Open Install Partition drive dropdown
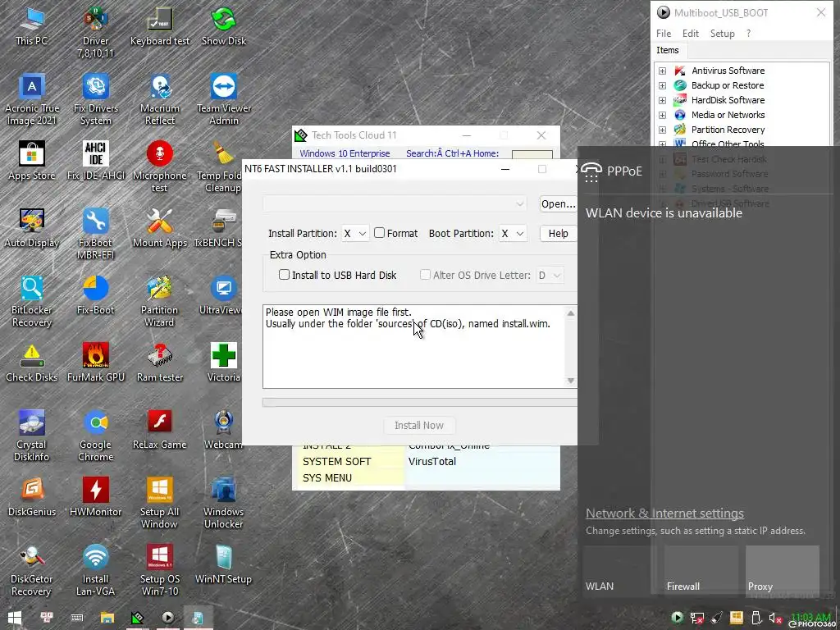The image size is (840, 630). [x=355, y=234]
